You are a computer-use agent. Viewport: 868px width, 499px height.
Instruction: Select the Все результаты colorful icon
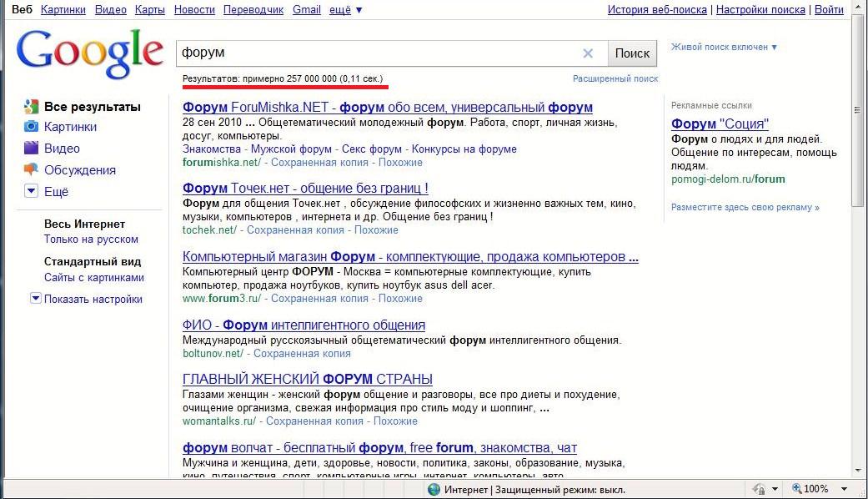(32, 106)
